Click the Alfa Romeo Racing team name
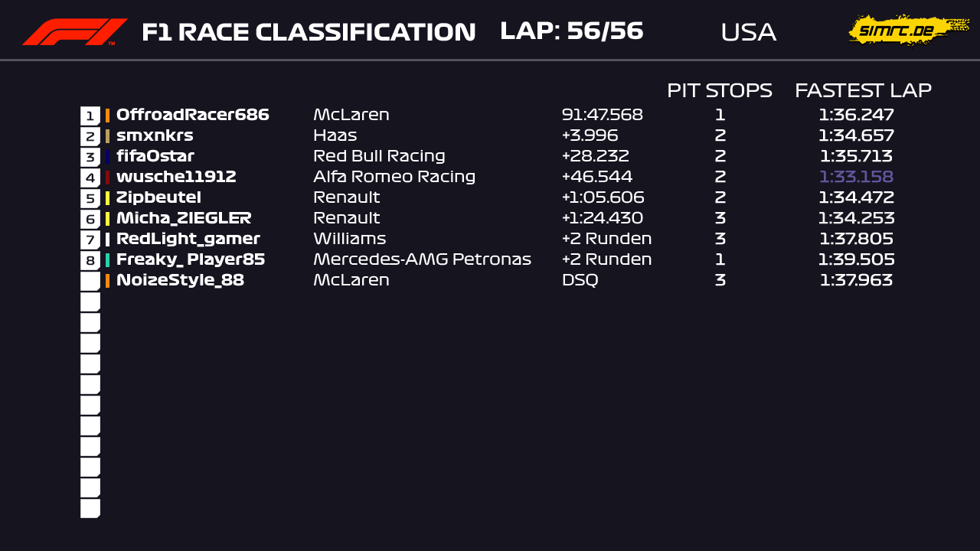This screenshot has height=551, width=980. [394, 178]
